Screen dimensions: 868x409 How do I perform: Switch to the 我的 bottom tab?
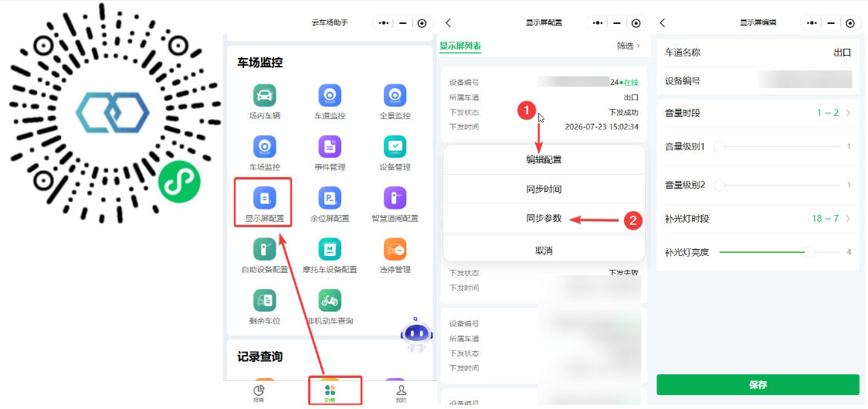[x=401, y=393]
